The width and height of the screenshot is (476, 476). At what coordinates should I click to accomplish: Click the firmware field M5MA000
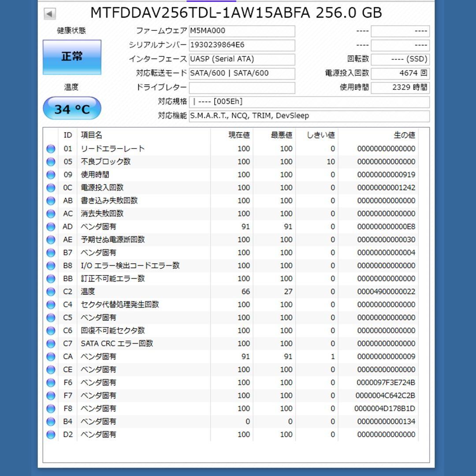[x=242, y=31]
